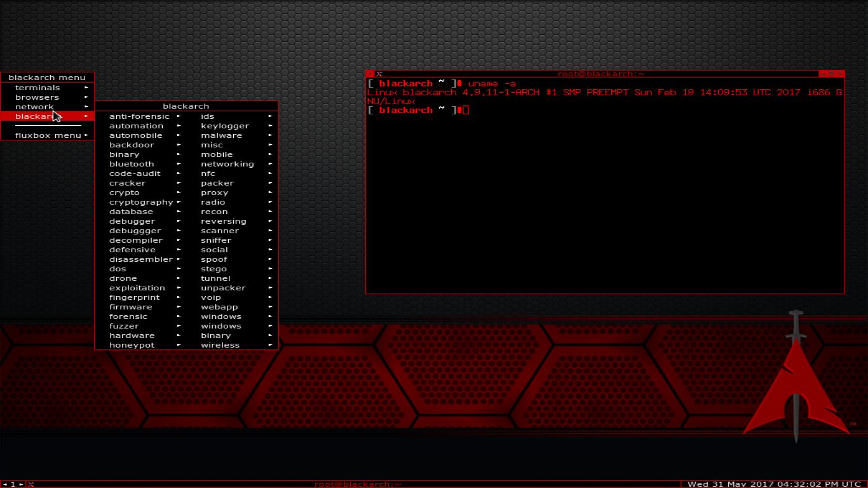Viewport: 868px width, 488px height.
Task: Click the clock in the bottom taskbar
Action: tap(773, 484)
